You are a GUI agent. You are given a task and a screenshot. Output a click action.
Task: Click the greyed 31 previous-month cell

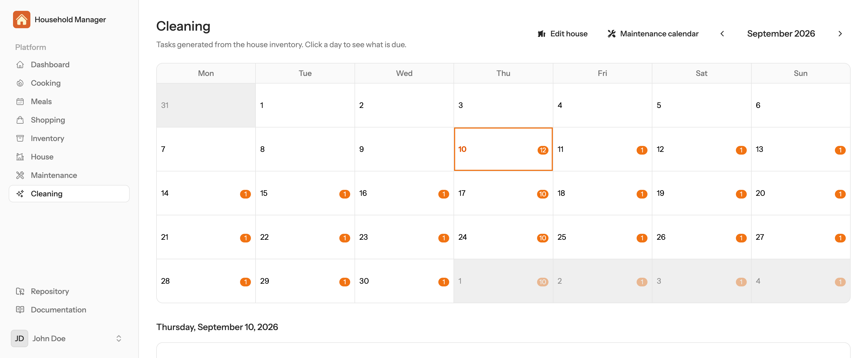click(206, 105)
